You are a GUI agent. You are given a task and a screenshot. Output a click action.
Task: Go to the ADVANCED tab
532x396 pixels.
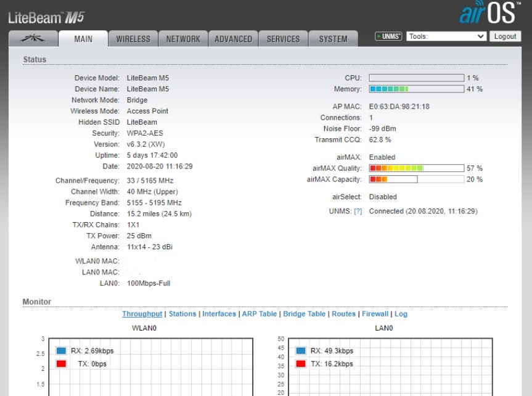234,39
